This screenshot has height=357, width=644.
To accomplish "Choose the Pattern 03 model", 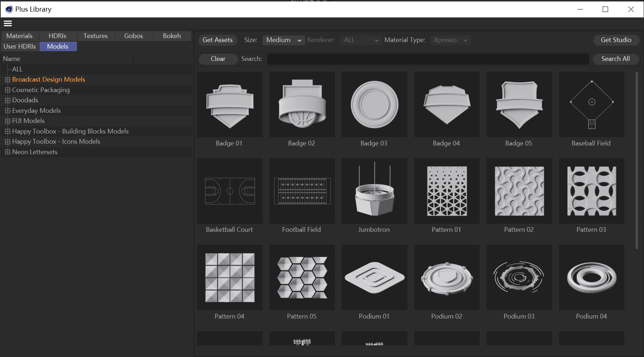I will click(592, 191).
